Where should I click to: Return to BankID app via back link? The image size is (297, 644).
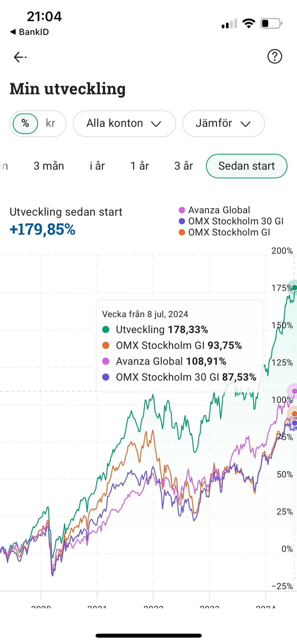(x=30, y=32)
